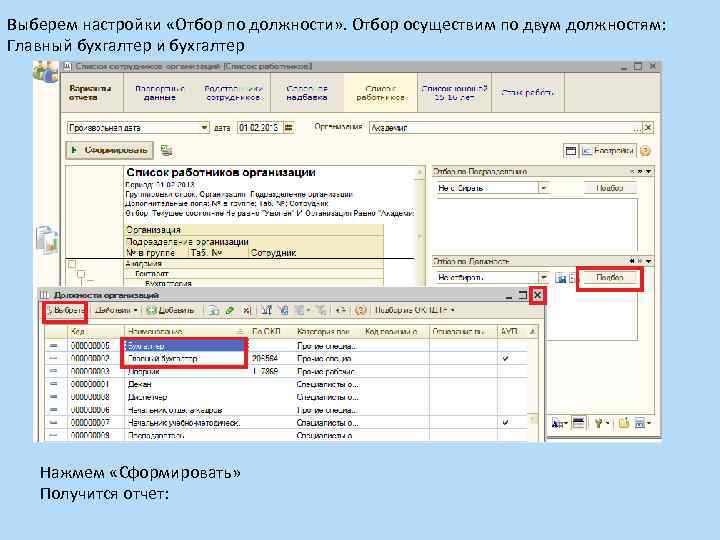Click the deletion mark icon in Должности toolbar
Image resolution: width=720 pixels, height=540 pixels.
point(247,310)
